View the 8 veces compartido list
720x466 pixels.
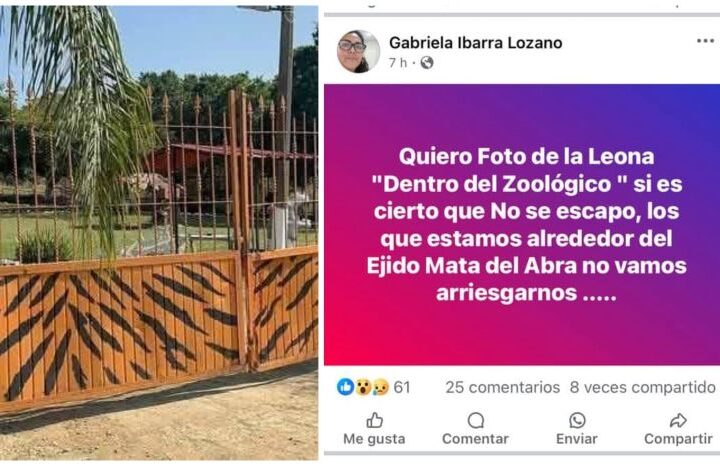642,387
